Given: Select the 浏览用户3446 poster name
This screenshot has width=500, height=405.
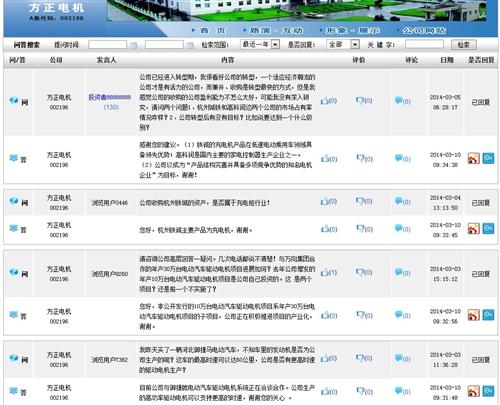Looking at the screenshot, I should (110, 203).
